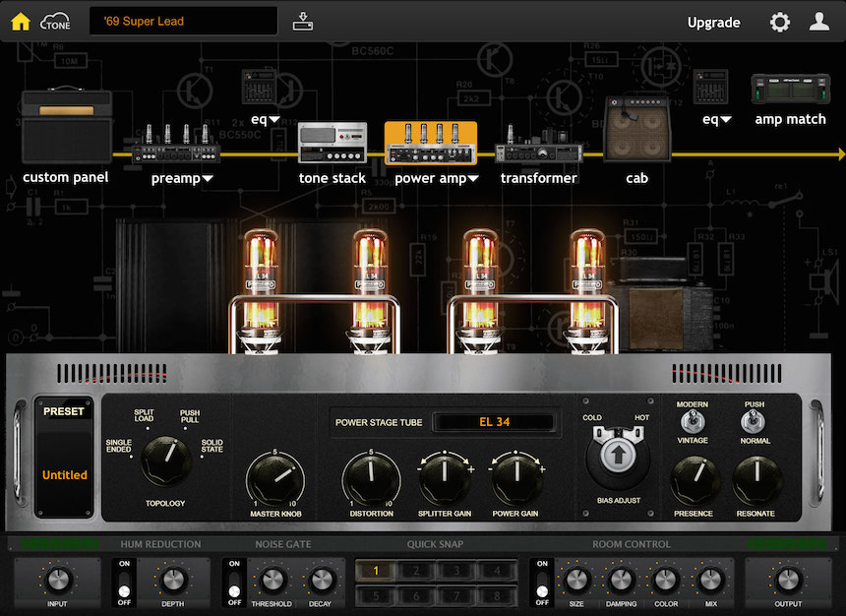Click the bias adjust arrow button
The image size is (846, 616).
pyautogui.click(x=619, y=455)
